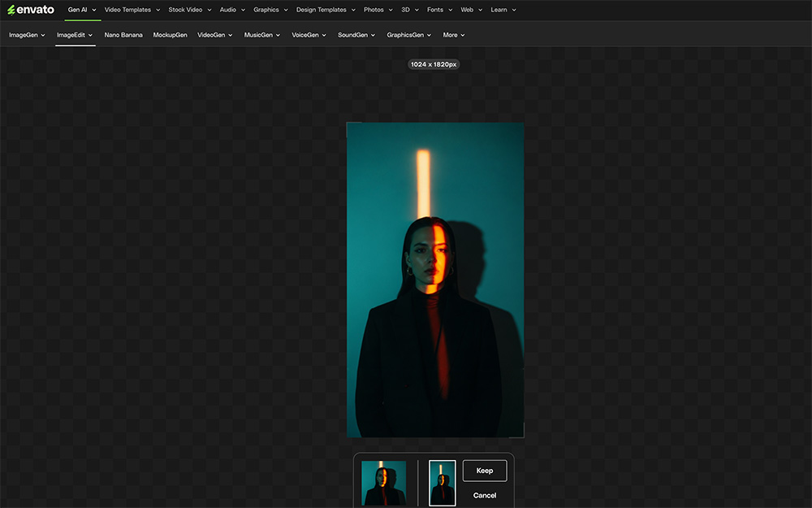Viewport: 812px width, 508px height.
Task: Switch to the ImageGen tab
Action: (26, 35)
